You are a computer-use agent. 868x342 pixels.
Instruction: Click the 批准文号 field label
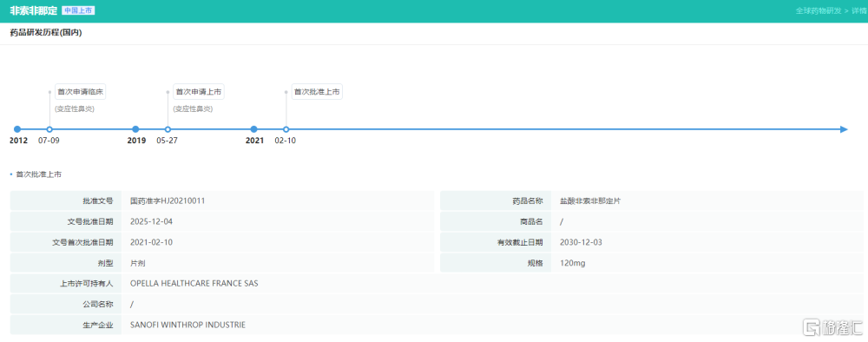point(98,201)
